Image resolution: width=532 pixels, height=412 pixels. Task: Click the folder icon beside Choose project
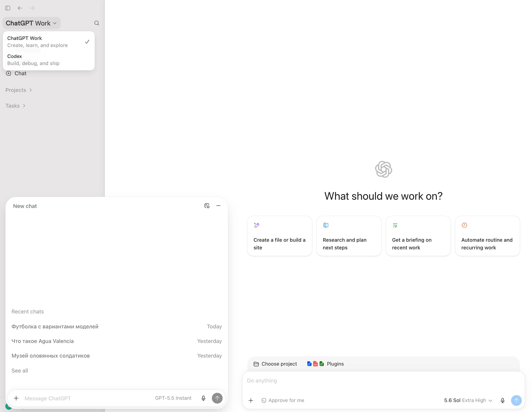pyautogui.click(x=256, y=364)
